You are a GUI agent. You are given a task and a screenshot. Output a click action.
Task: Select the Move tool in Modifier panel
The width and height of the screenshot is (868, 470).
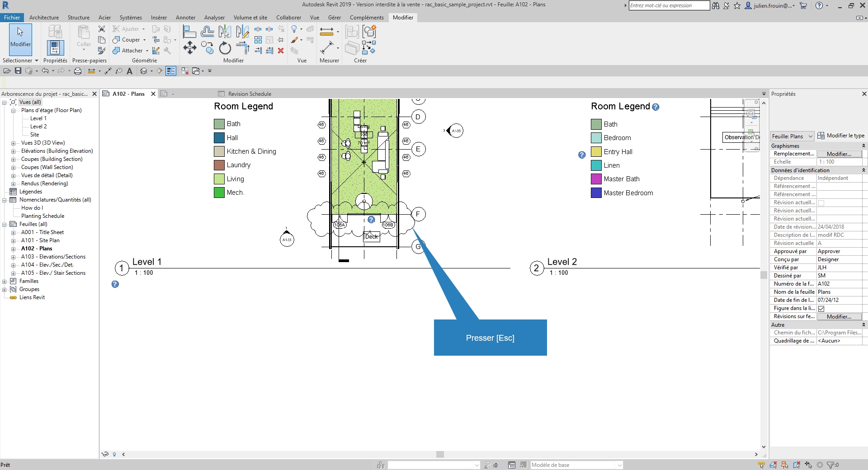[x=190, y=48]
